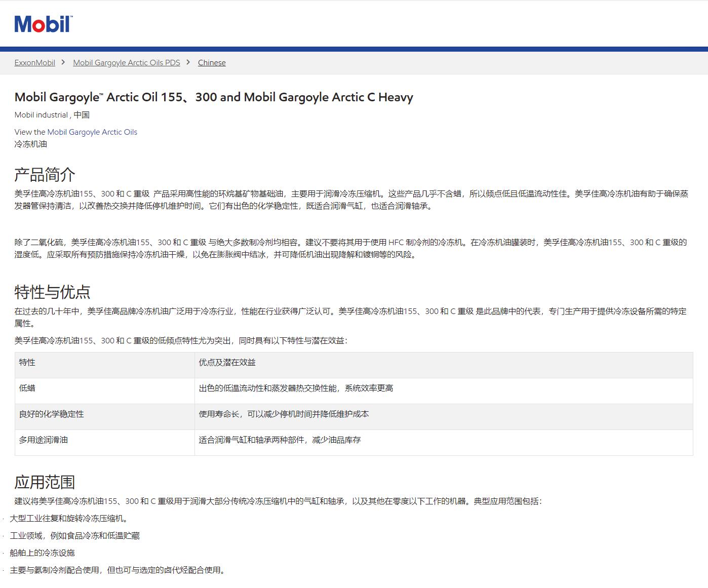This screenshot has height=588, width=708.
Task: Click the 'Mobil industrial , 中国' text
Action: pos(52,115)
